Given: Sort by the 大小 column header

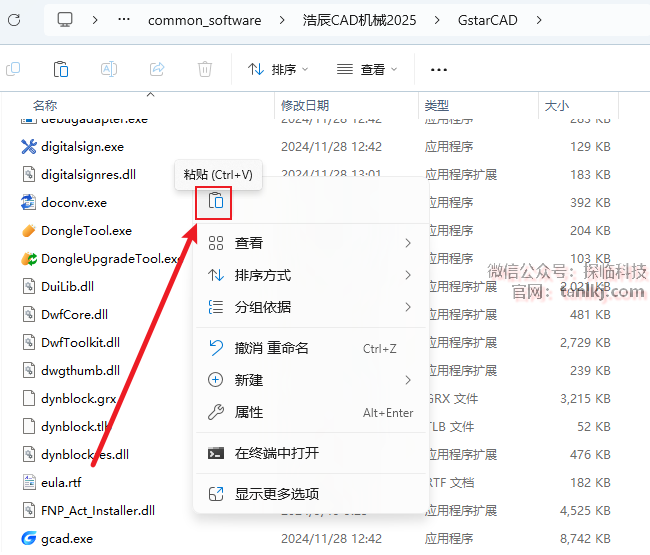Looking at the screenshot, I should coord(557,105).
